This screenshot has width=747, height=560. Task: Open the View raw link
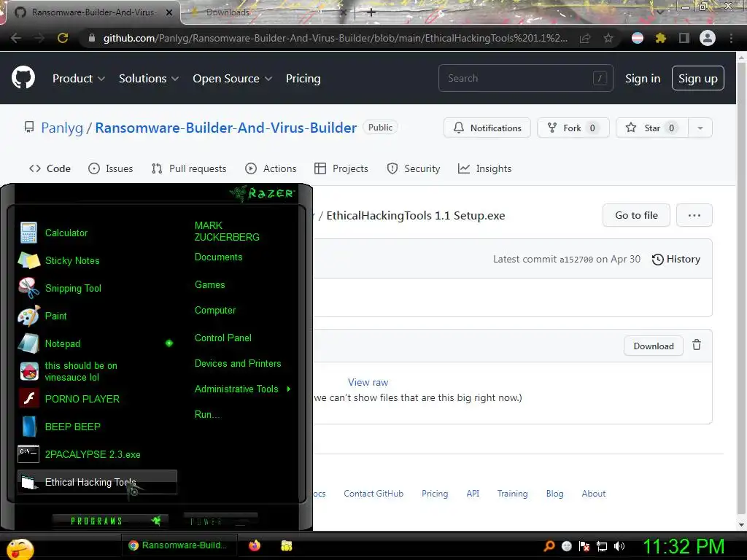[368, 382]
